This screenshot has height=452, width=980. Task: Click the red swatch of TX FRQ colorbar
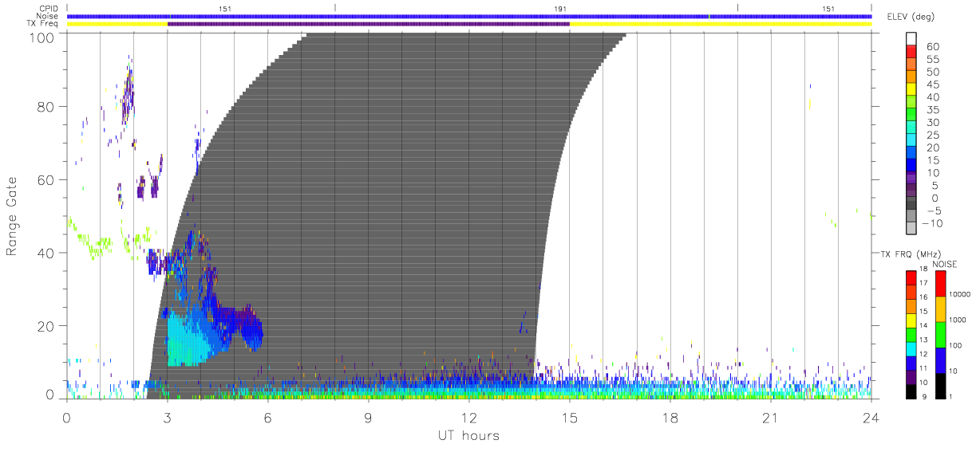click(911, 277)
